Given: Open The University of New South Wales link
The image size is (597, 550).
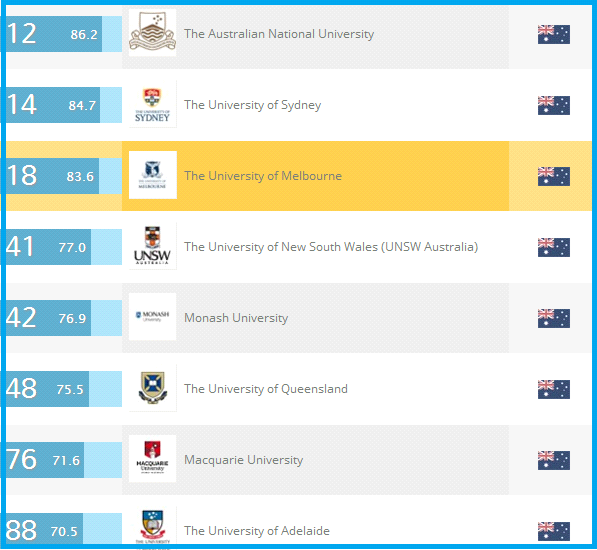Looking at the screenshot, I should coord(331,247).
